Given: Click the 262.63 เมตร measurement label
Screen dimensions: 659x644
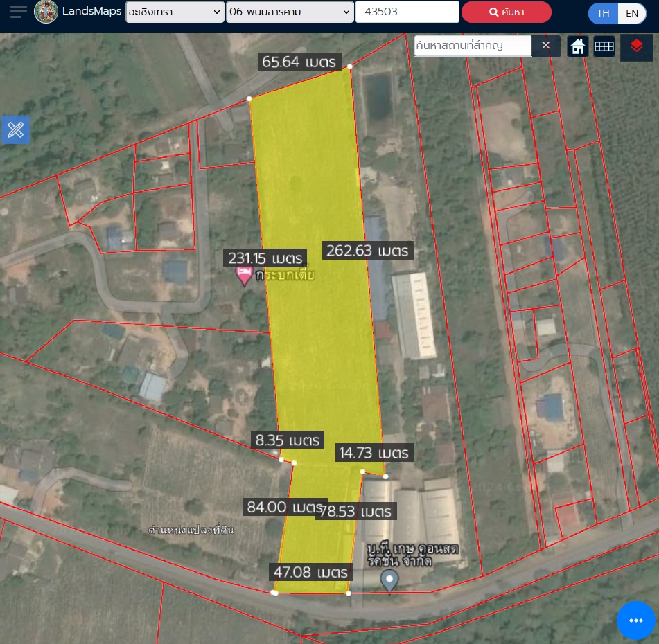Looking at the screenshot, I should click(x=368, y=251).
